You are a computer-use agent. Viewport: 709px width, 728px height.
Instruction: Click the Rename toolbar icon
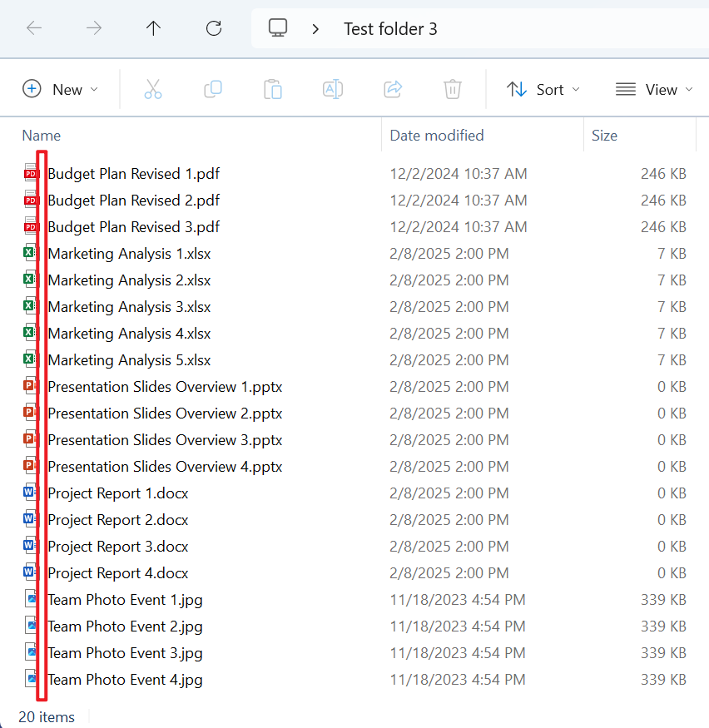[333, 89]
